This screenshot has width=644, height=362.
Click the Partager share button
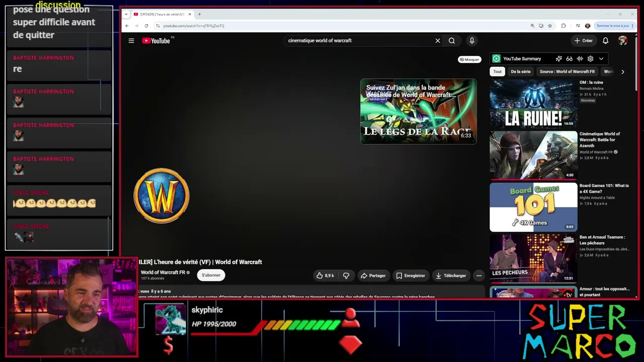[373, 276]
